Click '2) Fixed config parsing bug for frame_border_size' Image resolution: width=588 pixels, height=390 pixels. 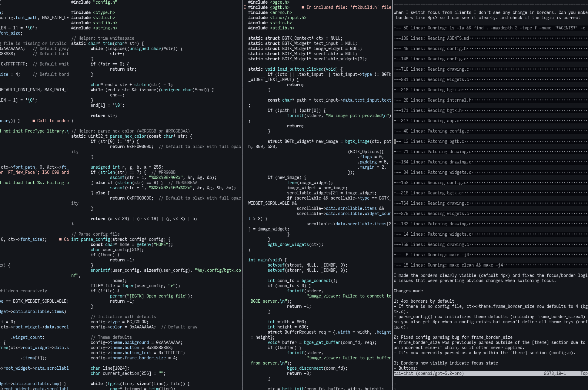coord(453,337)
